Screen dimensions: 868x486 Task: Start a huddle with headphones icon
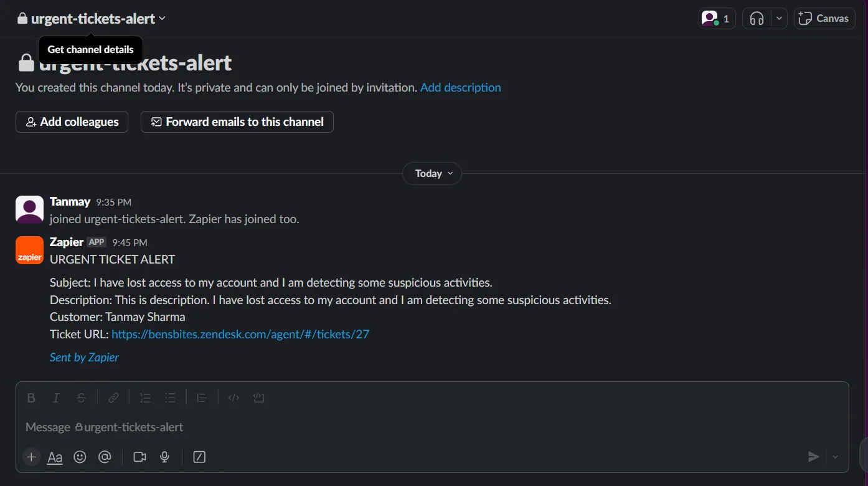(757, 19)
